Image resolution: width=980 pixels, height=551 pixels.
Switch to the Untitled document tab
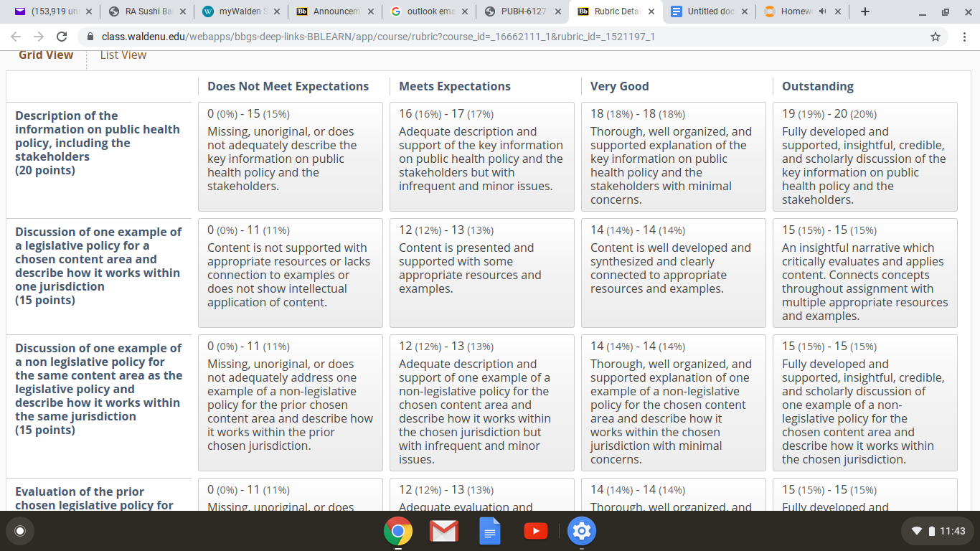pyautogui.click(x=707, y=11)
